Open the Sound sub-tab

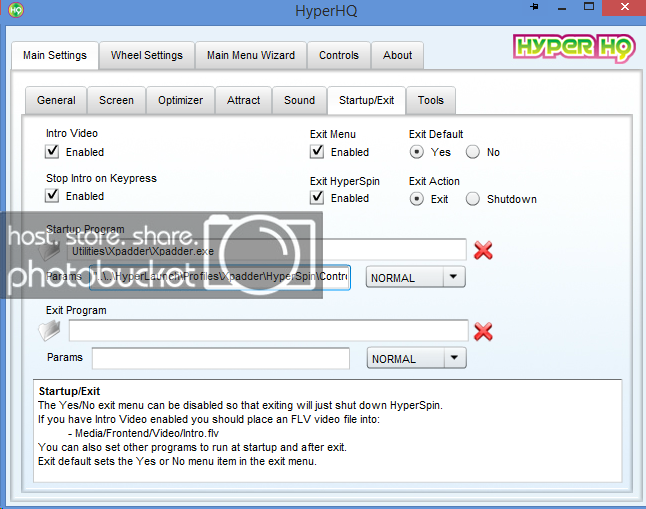click(x=300, y=100)
